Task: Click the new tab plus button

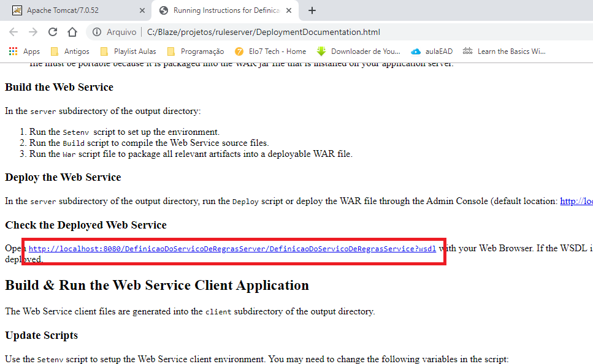Action: tap(312, 10)
